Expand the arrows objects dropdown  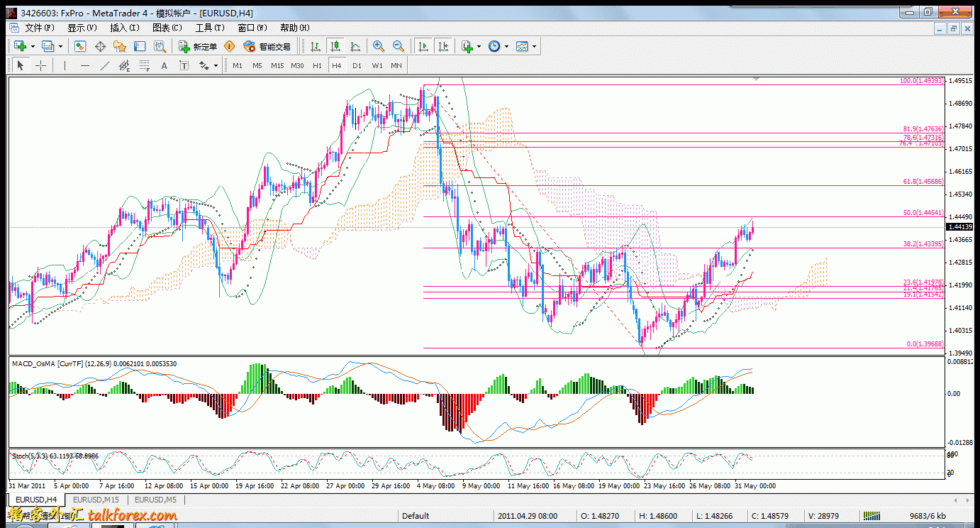point(216,65)
